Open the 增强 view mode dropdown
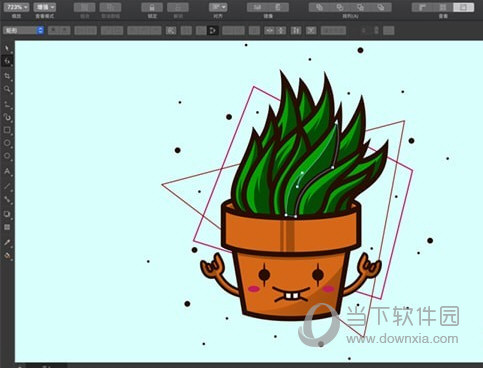Screen dimensions: 483x368 point(45,7)
